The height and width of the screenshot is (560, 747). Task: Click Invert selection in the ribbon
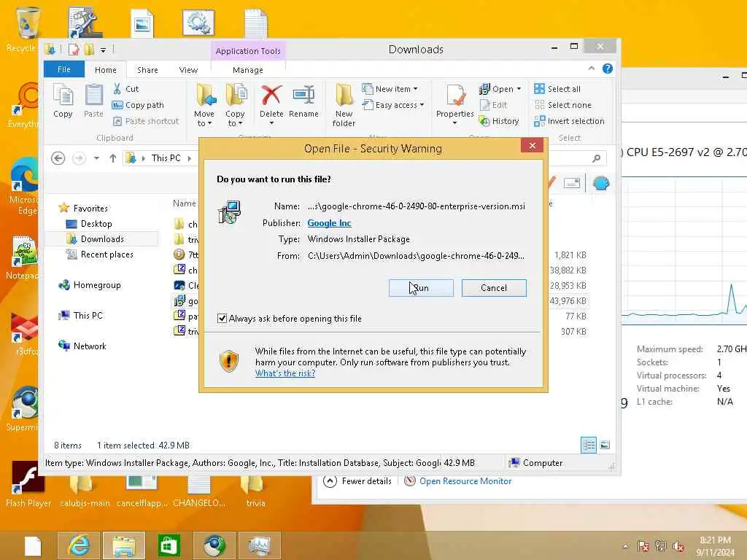pyautogui.click(x=569, y=121)
